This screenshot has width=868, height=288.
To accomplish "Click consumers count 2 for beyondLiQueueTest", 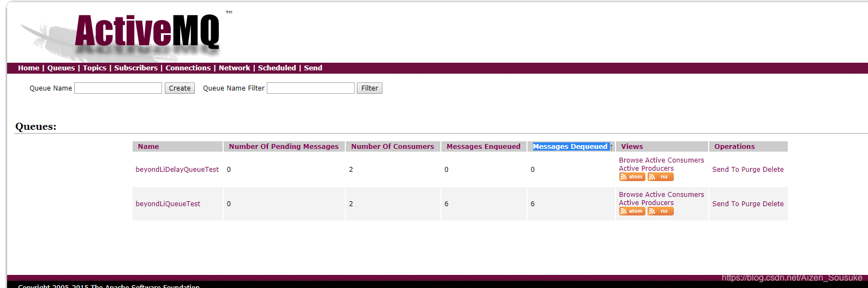I will click(351, 204).
